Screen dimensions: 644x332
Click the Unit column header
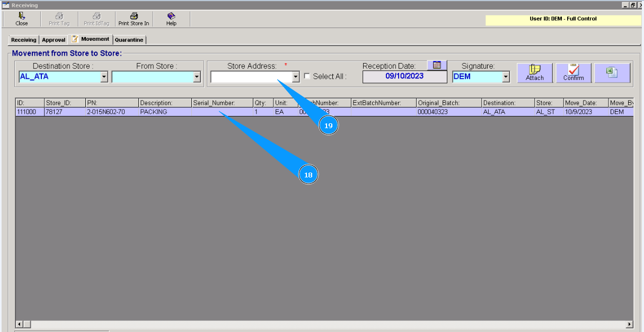click(x=285, y=103)
